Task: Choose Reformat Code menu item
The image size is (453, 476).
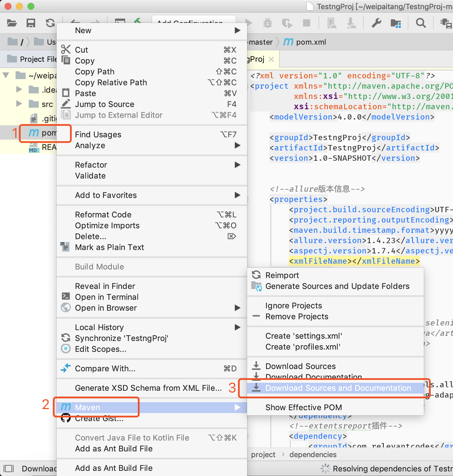Action: 152,215
